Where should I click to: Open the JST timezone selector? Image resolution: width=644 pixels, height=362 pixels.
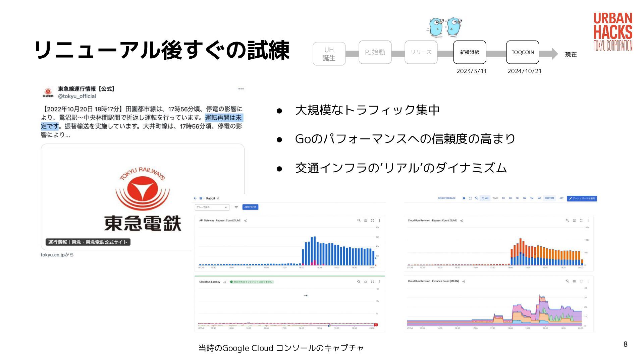click(x=561, y=198)
